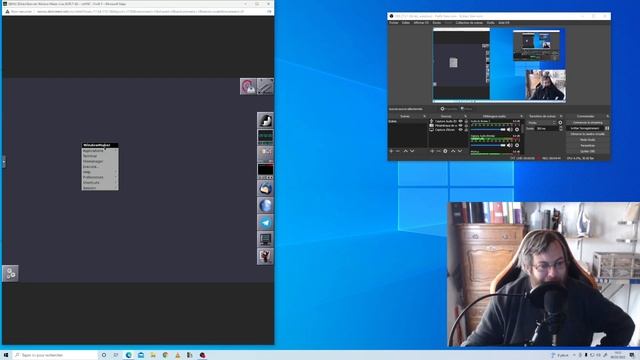Open the black and red monitor dockapp
This screenshot has height=360, width=640.
[265, 171]
